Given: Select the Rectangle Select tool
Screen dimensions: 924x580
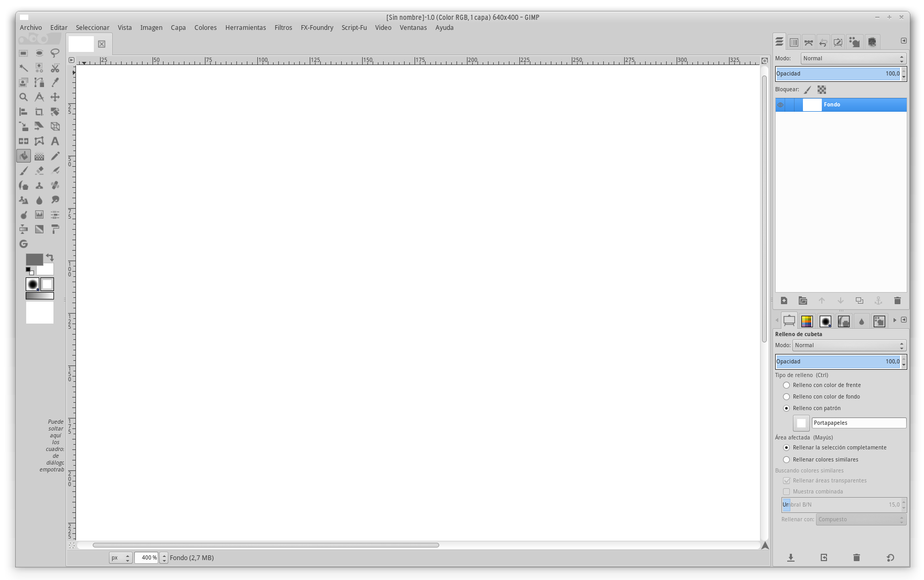Looking at the screenshot, I should (24, 53).
